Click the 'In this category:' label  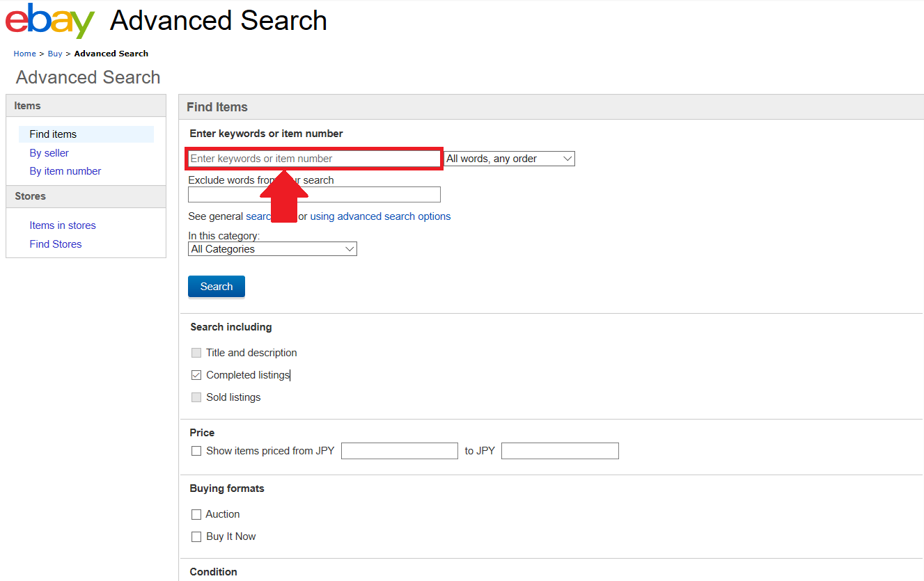click(224, 237)
